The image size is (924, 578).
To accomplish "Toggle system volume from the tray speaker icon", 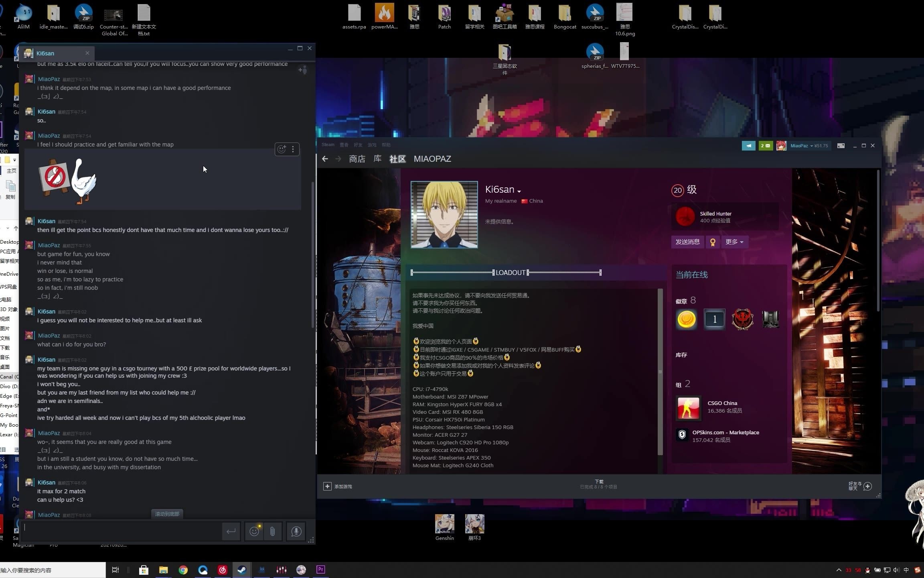I will point(896,570).
